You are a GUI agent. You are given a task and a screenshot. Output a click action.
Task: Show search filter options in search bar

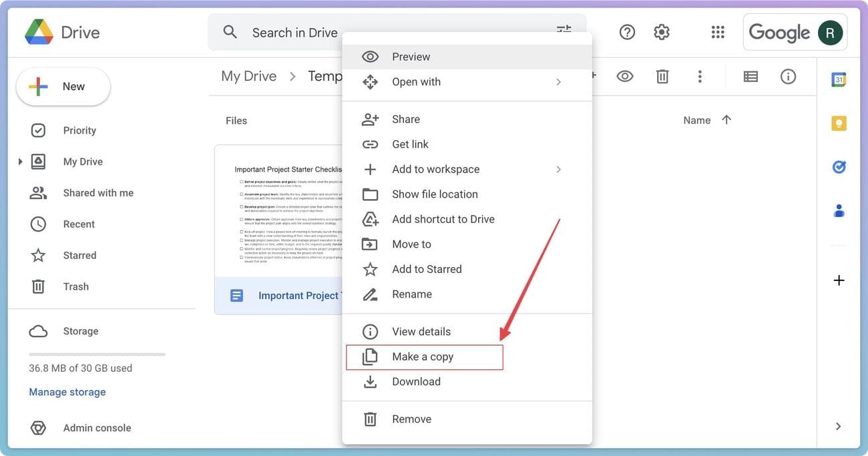pos(564,31)
